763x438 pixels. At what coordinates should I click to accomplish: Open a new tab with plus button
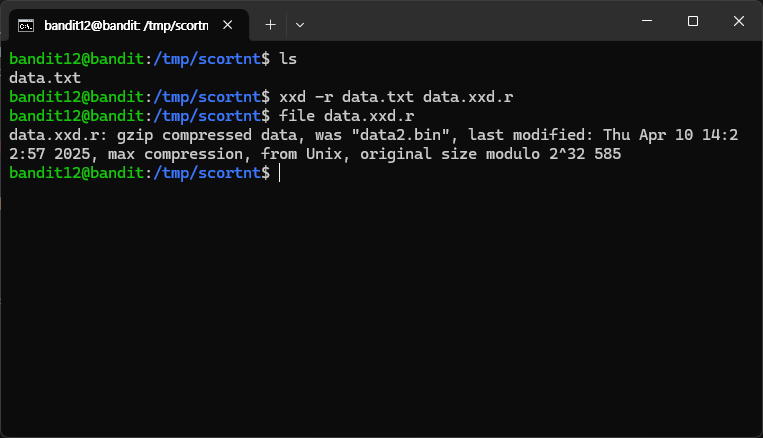point(271,25)
